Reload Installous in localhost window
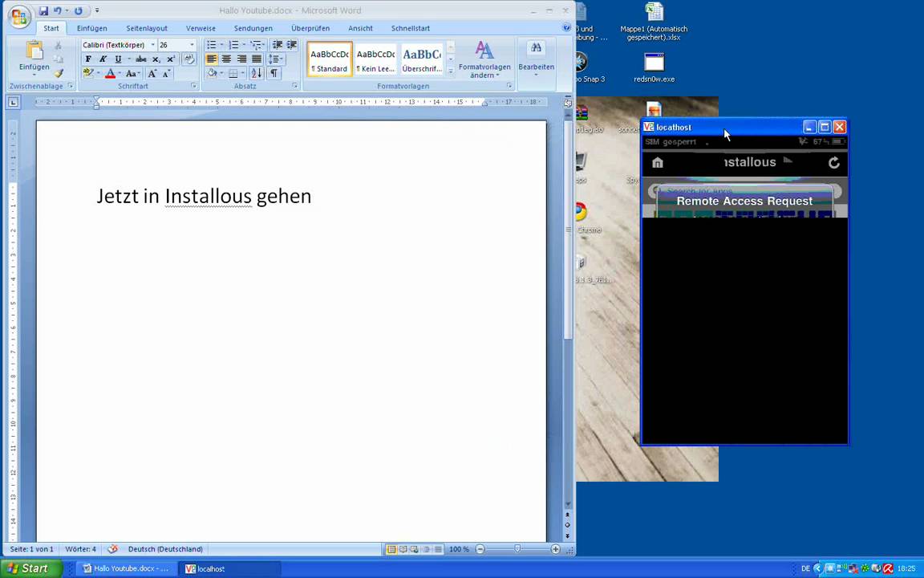The image size is (924, 578). point(833,163)
